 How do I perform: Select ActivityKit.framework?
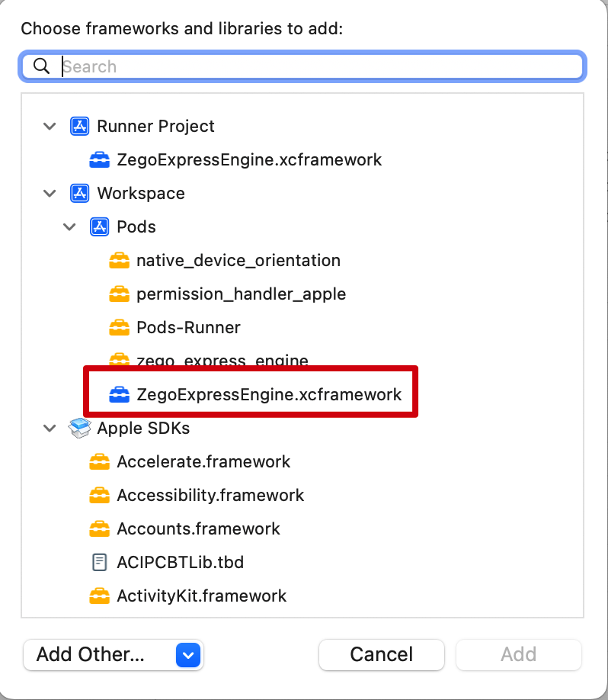coord(202,596)
